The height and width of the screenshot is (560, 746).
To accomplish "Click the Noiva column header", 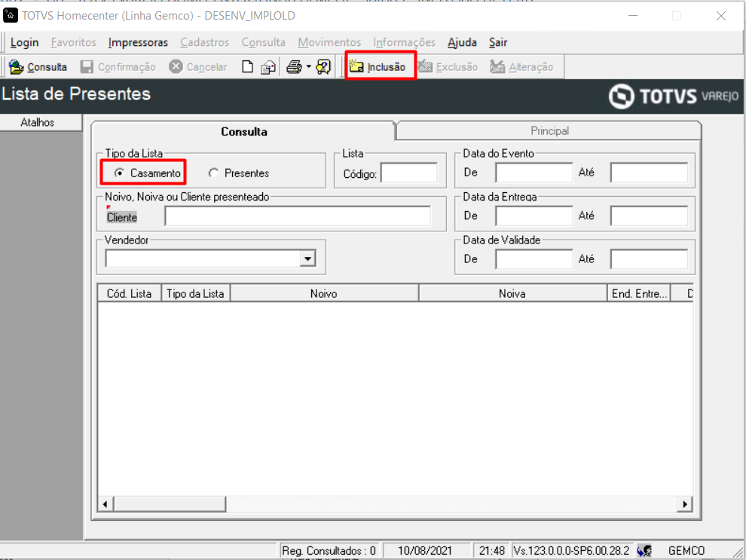I will point(512,293).
